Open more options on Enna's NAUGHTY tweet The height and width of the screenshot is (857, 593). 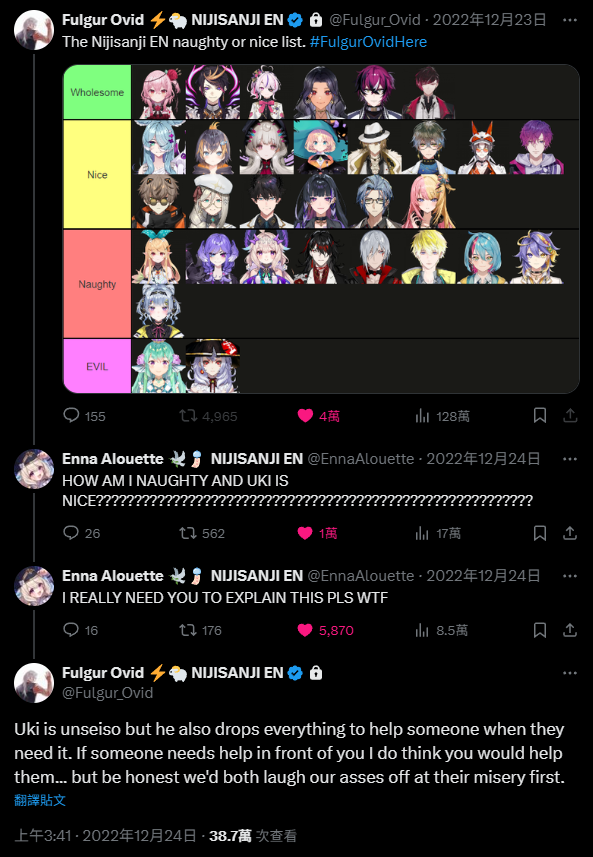tap(570, 459)
